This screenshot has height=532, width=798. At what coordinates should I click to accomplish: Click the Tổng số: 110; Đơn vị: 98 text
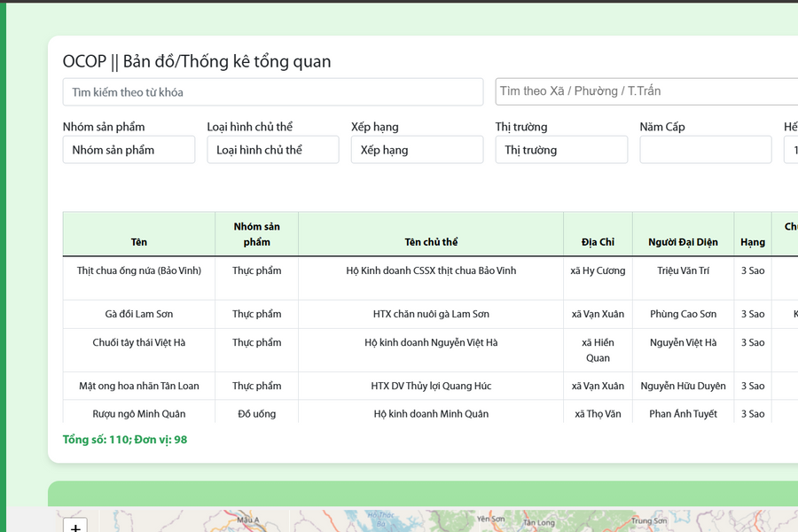pyautogui.click(x=125, y=439)
